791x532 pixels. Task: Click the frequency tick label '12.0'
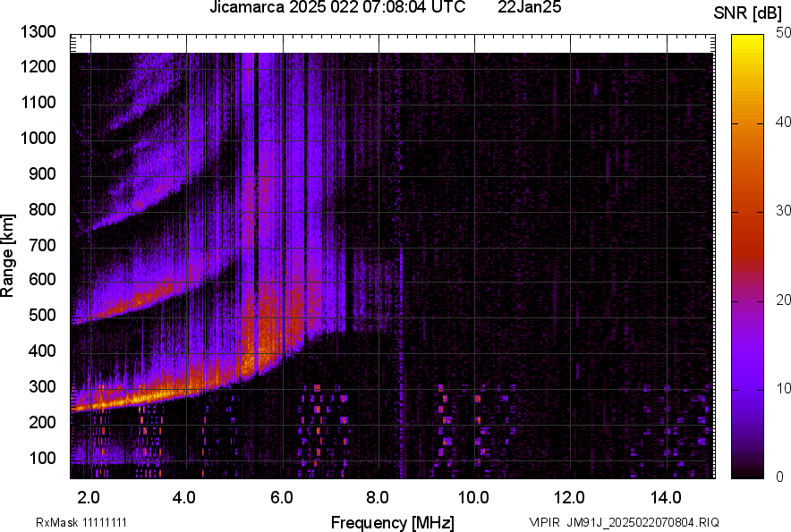[x=570, y=498]
